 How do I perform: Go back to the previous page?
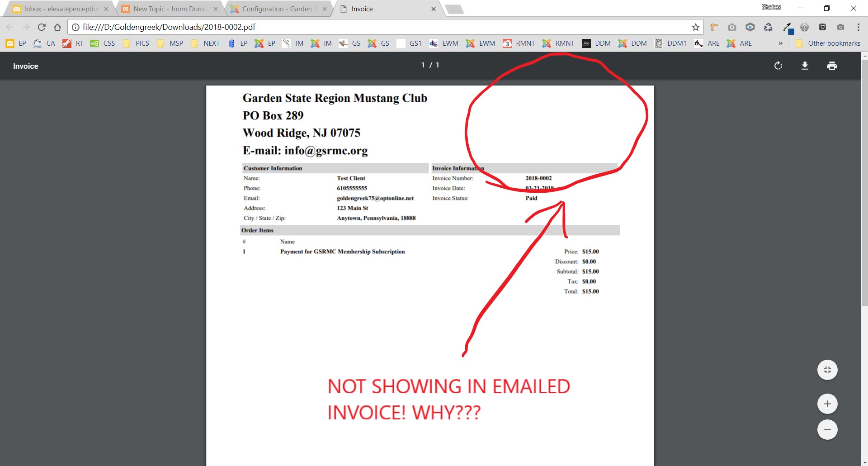[10, 27]
